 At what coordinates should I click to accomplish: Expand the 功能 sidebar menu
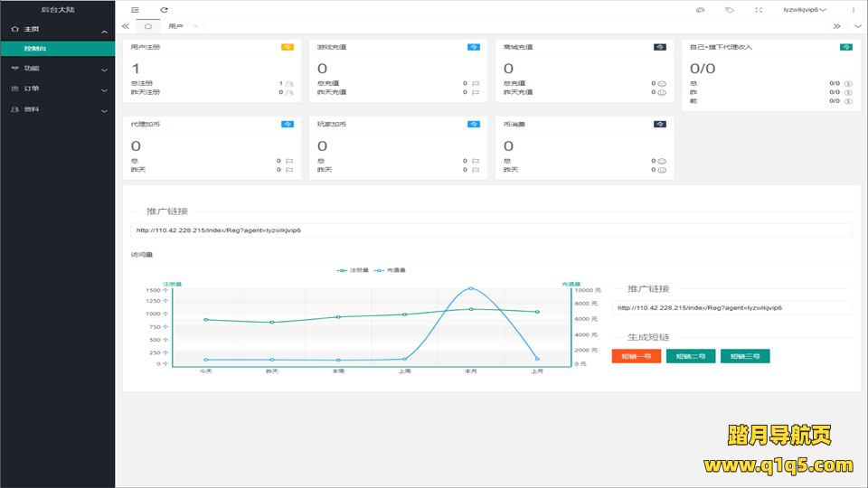57,68
